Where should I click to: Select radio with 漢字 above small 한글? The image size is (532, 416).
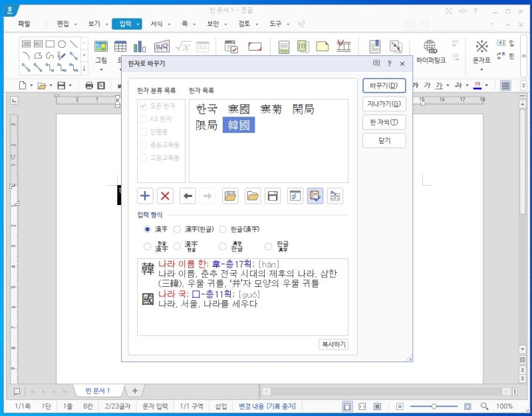[177, 246]
